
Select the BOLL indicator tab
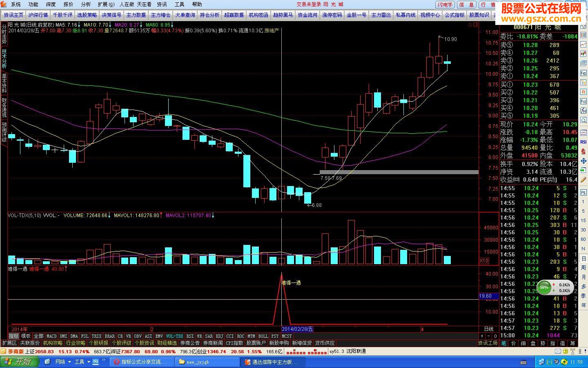pos(263,336)
